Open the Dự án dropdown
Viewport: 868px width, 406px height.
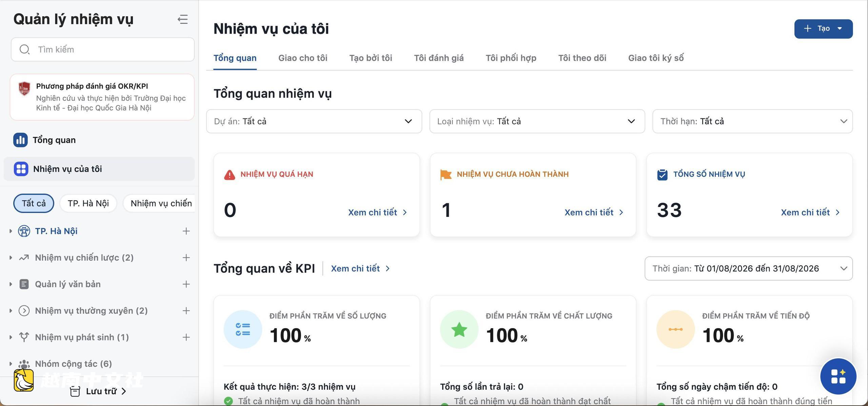point(314,121)
